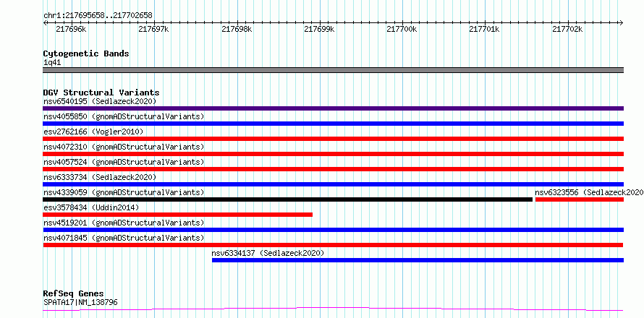Click ruler tick label 217698k

tap(237, 29)
